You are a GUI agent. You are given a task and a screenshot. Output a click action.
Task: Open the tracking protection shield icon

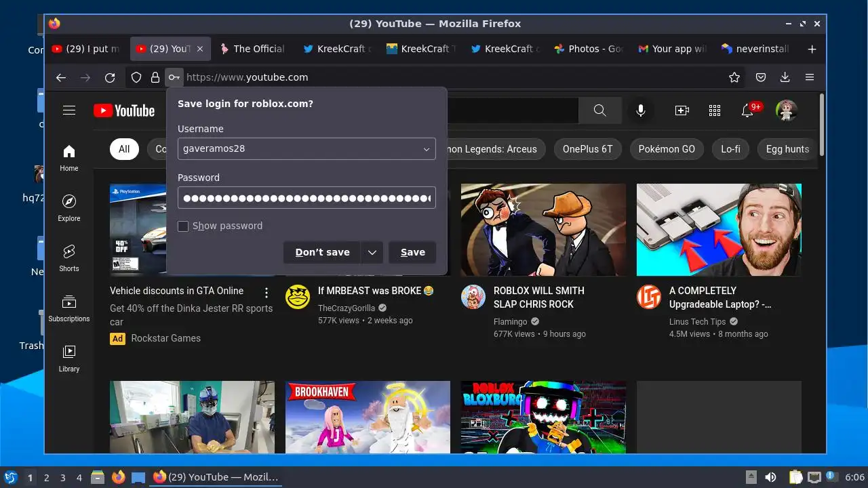click(x=136, y=77)
